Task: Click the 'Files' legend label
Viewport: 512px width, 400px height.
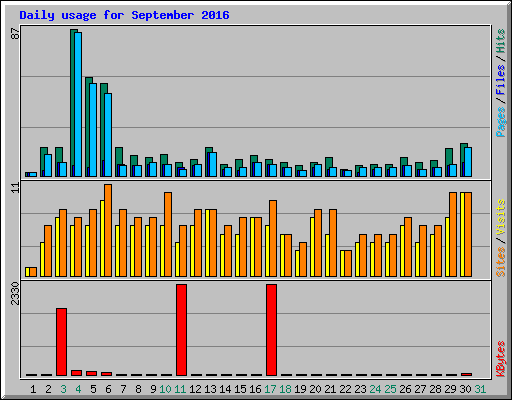Action: (500, 80)
